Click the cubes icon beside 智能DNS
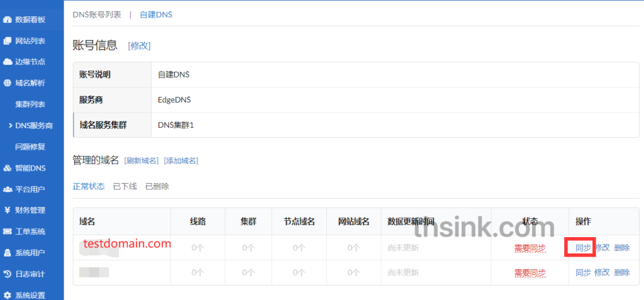The width and height of the screenshot is (644, 300). click(x=7, y=168)
